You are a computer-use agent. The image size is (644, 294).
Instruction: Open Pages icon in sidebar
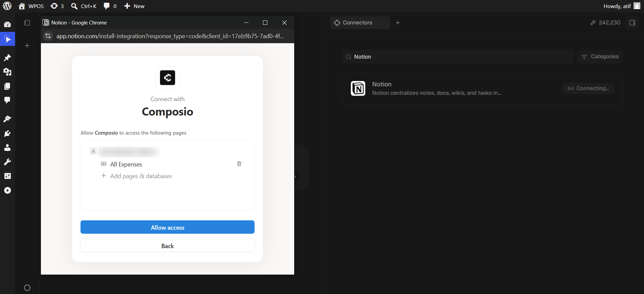coord(7,86)
